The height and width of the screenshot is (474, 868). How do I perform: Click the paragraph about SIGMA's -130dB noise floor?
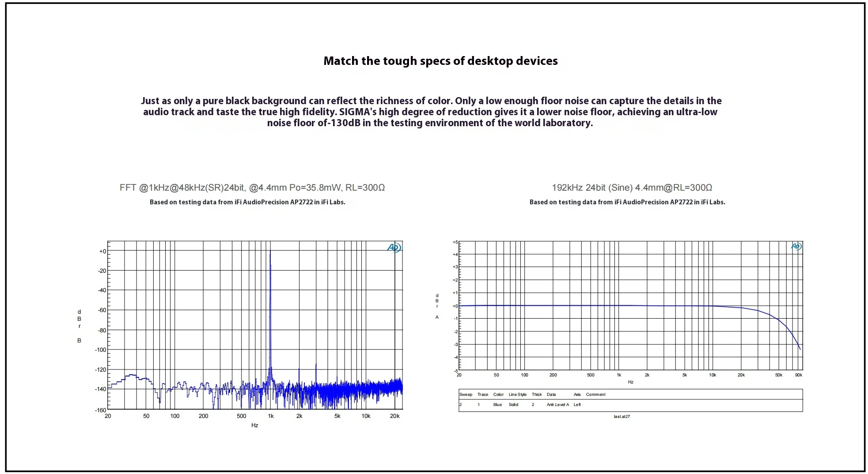point(431,112)
